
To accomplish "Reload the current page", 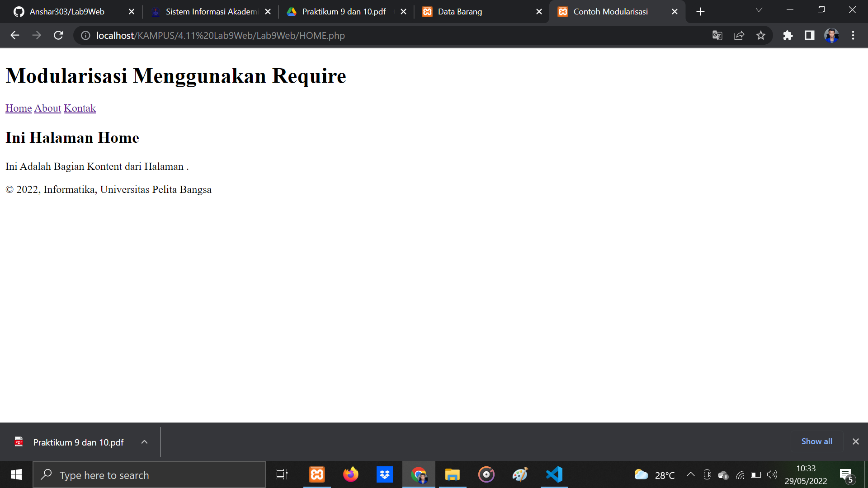I will [58, 35].
